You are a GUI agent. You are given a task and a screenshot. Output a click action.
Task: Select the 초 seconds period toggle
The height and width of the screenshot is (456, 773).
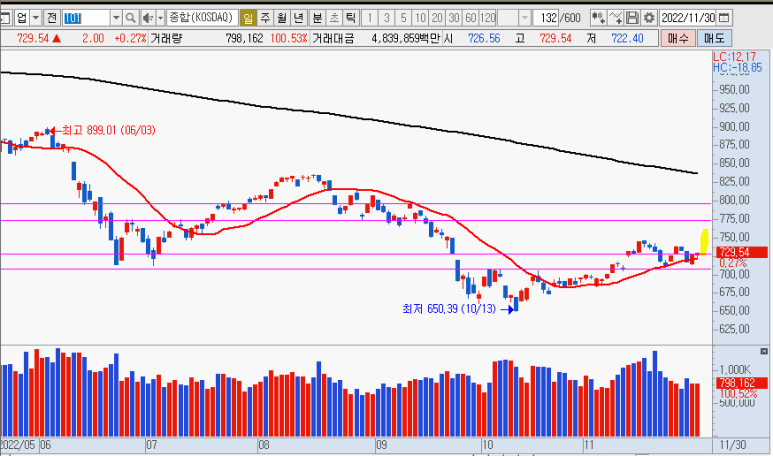334,19
